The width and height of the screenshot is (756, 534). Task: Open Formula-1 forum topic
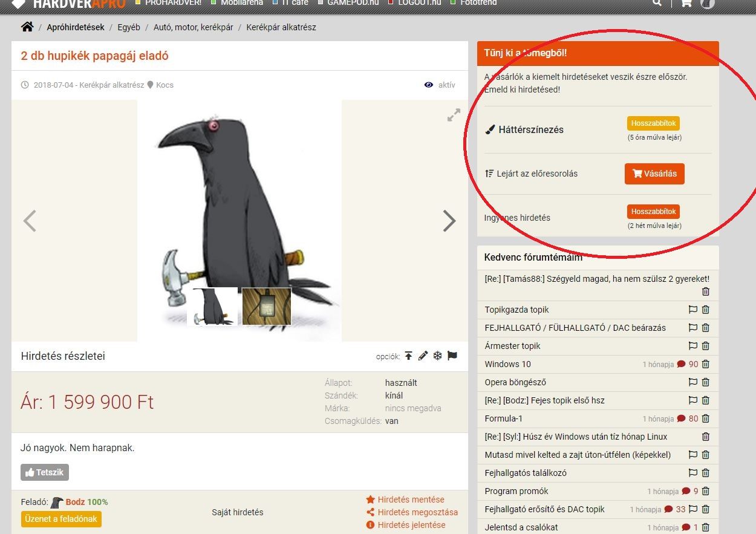(x=503, y=418)
